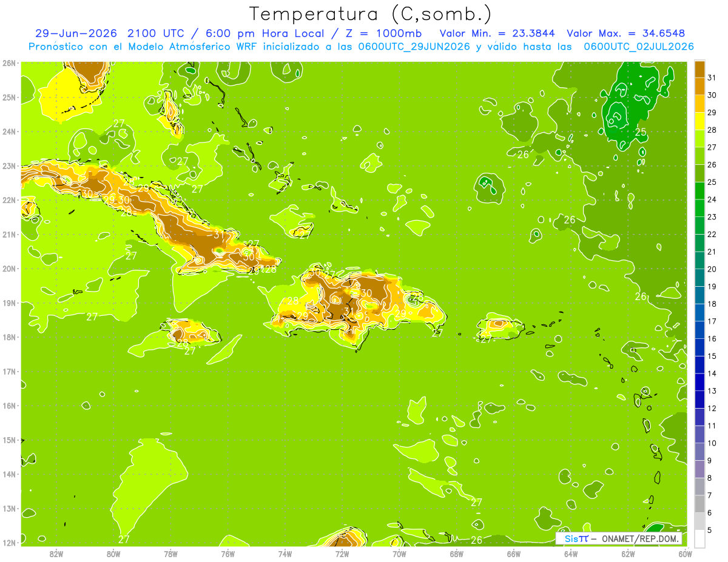Screen dimensions: 728x562
Task: Click the '60W' longitude axis label
Action: [685, 554]
